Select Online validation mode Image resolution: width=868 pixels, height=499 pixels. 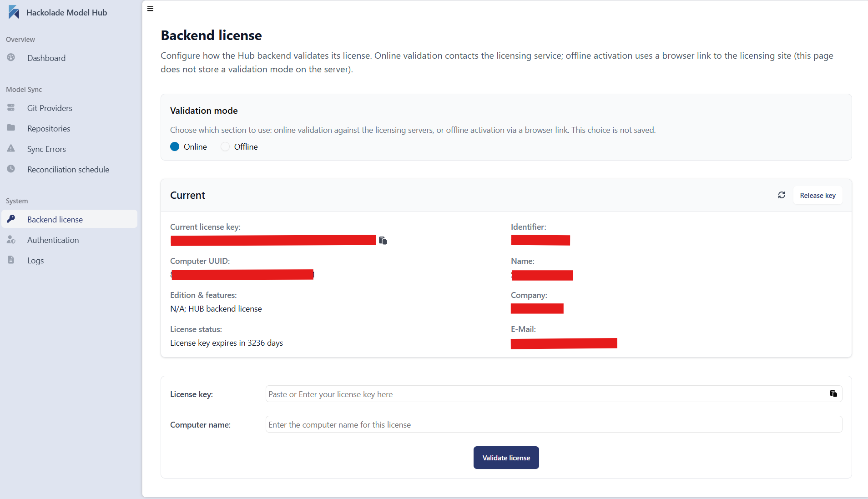click(175, 146)
